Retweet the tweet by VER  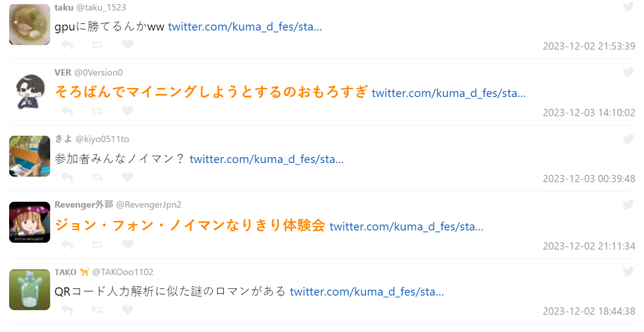[x=97, y=112]
